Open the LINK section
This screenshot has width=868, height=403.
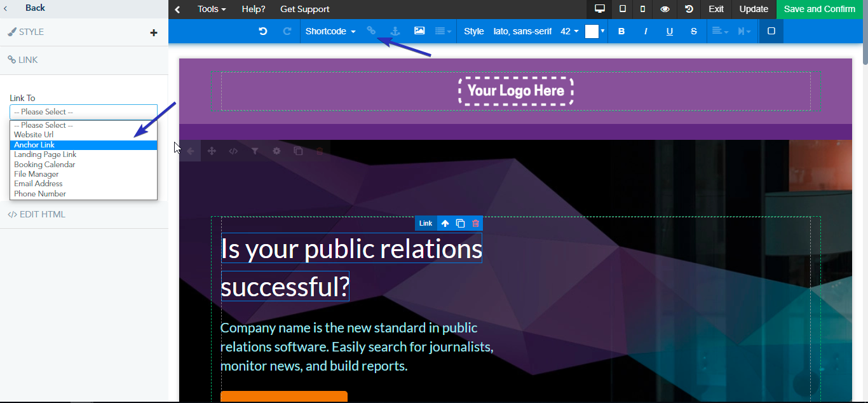coord(84,60)
